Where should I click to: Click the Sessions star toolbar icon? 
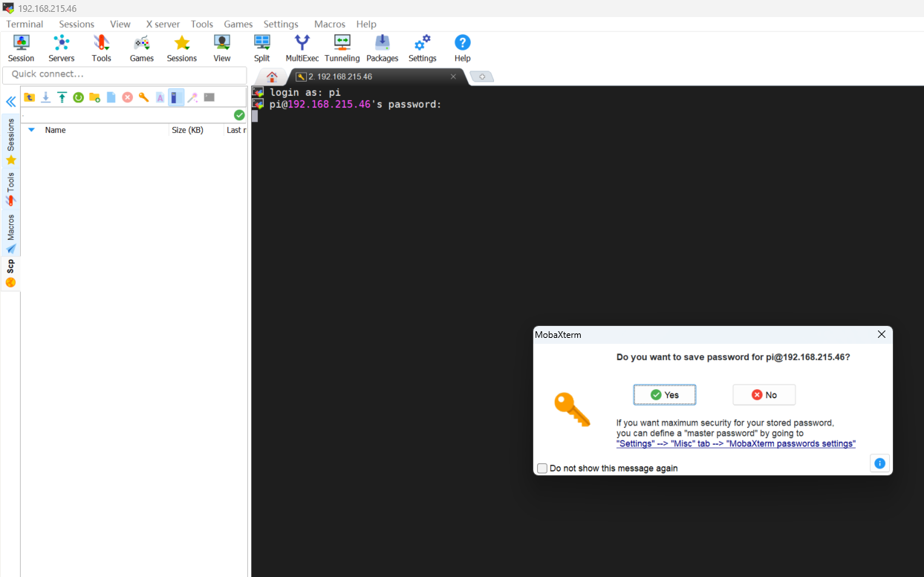coord(182,48)
